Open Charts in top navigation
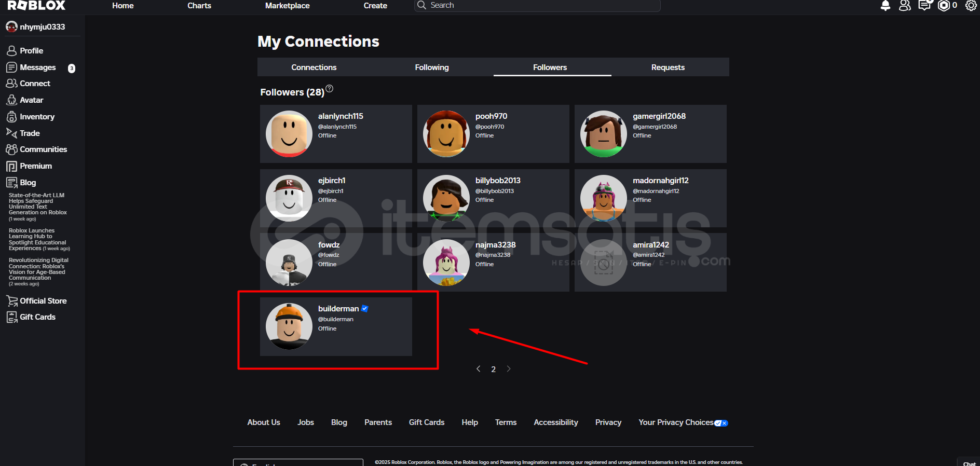This screenshot has width=980, height=466. 199,6
